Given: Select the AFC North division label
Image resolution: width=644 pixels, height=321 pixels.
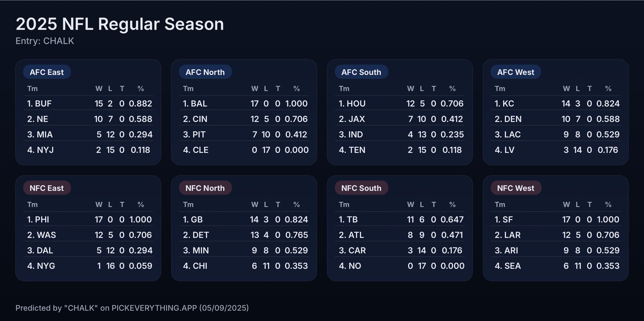Looking at the screenshot, I should coord(205,72).
